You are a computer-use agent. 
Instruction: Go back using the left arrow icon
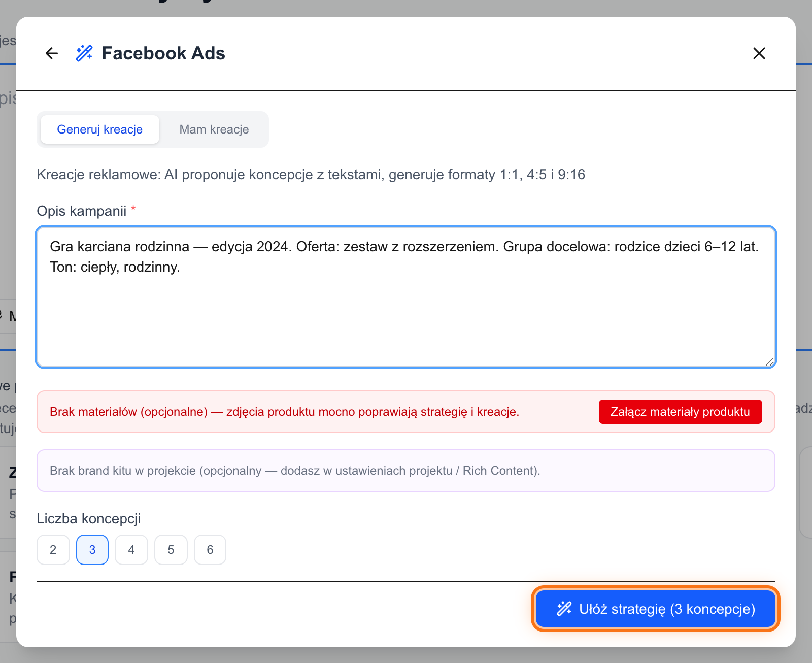52,53
